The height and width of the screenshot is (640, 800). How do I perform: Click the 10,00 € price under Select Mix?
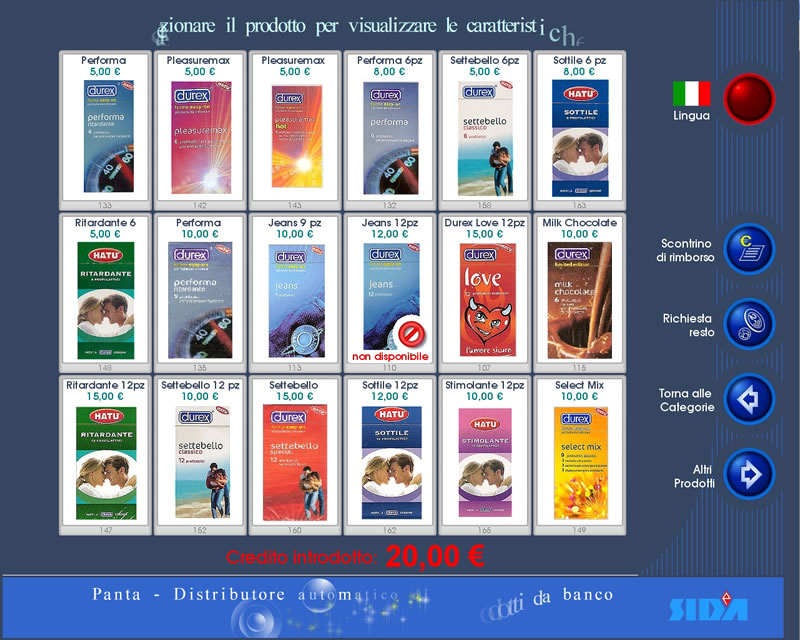tap(579, 397)
